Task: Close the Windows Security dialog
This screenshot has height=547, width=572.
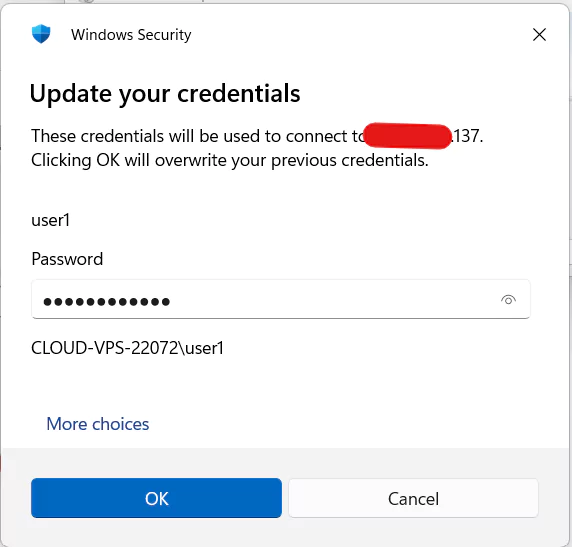Action: pos(539,35)
